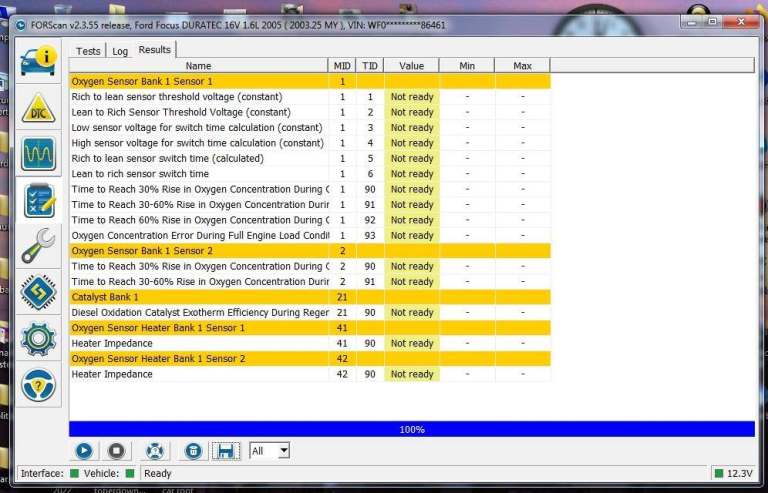Click Not ready value for Catalyst MID 21
This screenshot has height=493, width=768.
(x=412, y=312)
